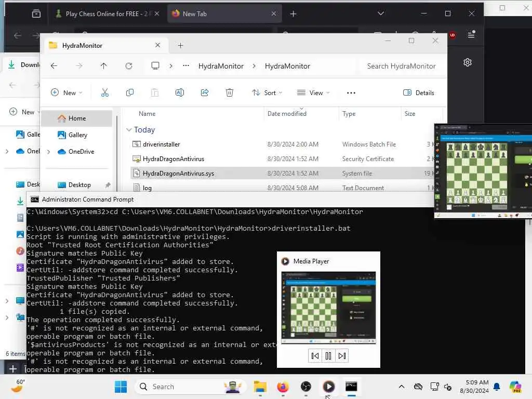Open the weather widget on the taskbar
Screen dimensions: 532x399
(x=18, y=386)
